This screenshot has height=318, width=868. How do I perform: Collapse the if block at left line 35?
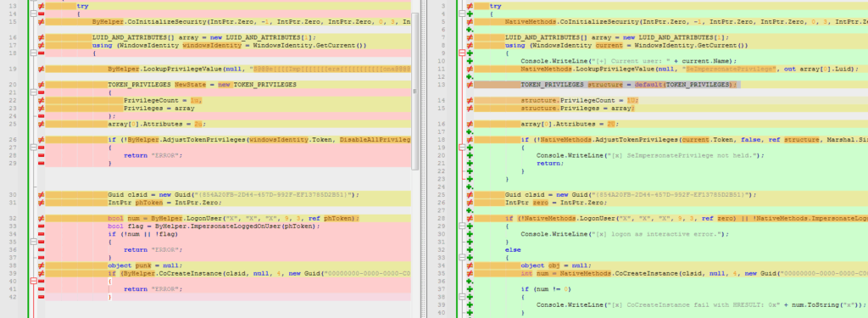tap(33, 242)
